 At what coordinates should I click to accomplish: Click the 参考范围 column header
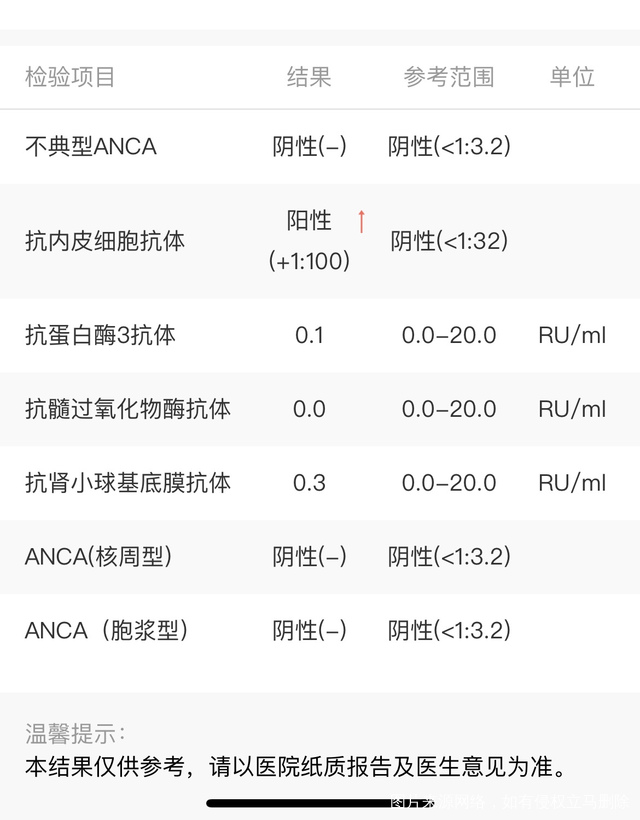(x=449, y=77)
